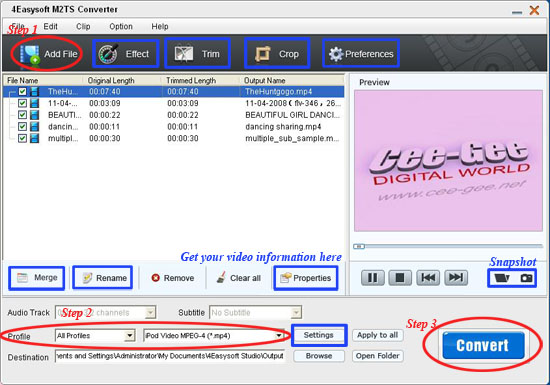
Task: Select the BEAUTIFUL GIRL DANCI... output name
Action: [293, 115]
